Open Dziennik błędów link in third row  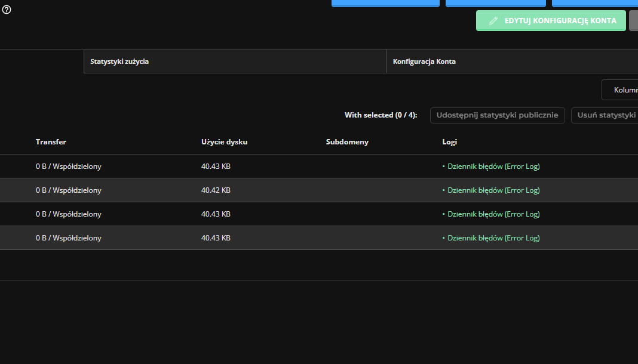click(x=493, y=214)
